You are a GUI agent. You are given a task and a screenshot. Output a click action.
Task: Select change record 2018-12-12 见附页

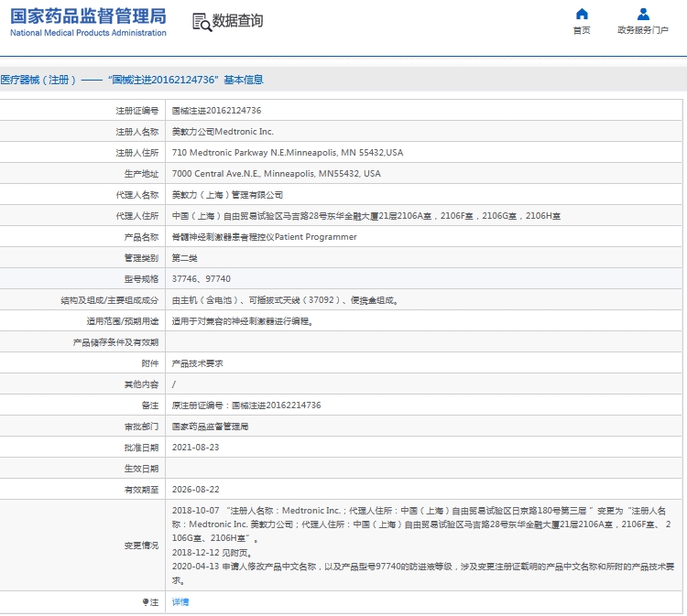click(212, 553)
